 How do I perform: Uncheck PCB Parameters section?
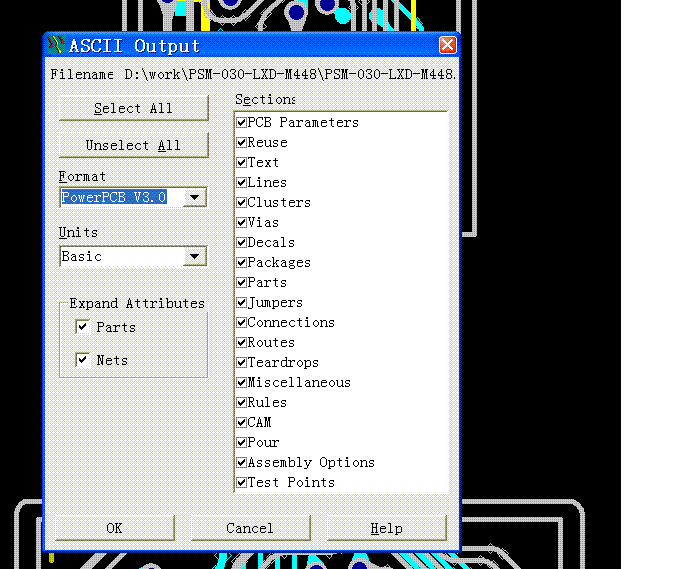(x=242, y=122)
